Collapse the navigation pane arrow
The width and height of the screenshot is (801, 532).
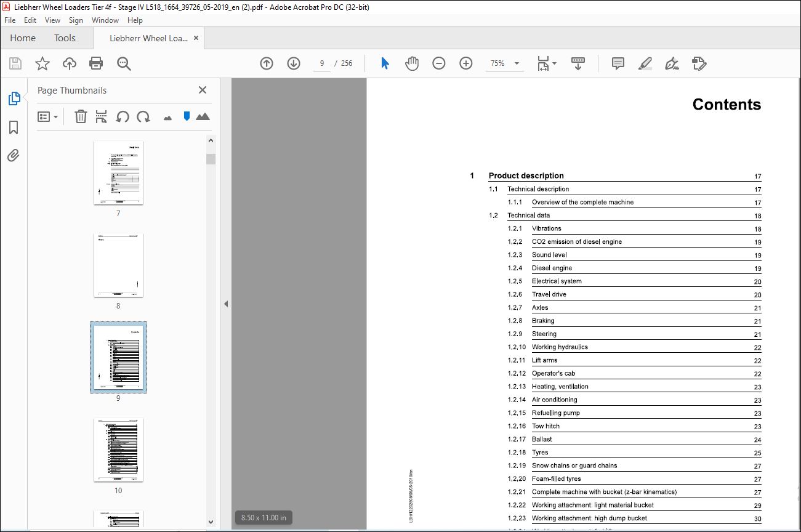pos(226,304)
